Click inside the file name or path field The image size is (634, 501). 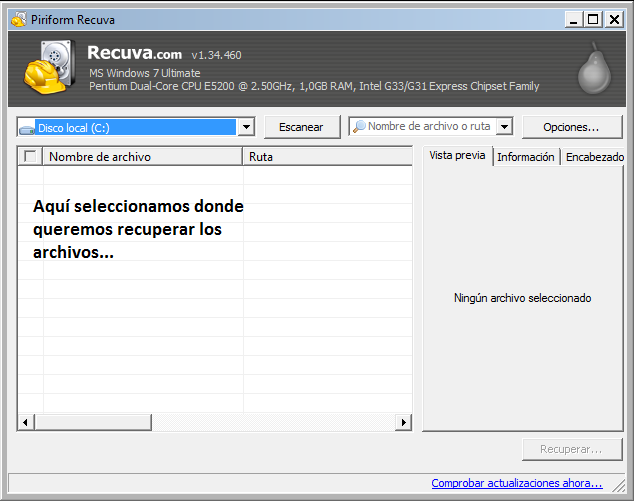(x=430, y=127)
